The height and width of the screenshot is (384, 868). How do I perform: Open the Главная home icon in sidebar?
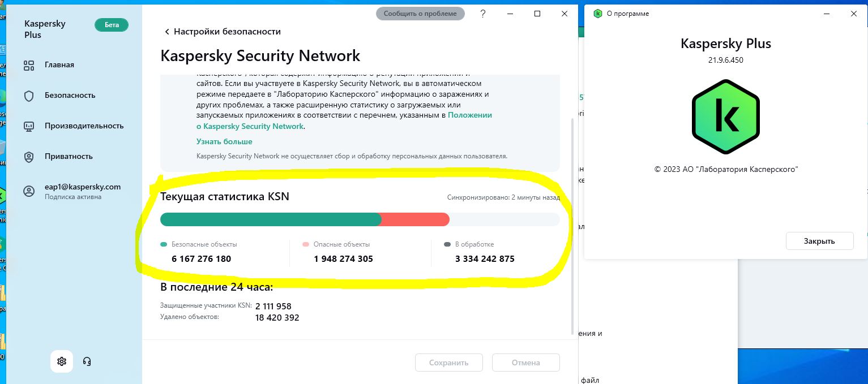tap(29, 65)
